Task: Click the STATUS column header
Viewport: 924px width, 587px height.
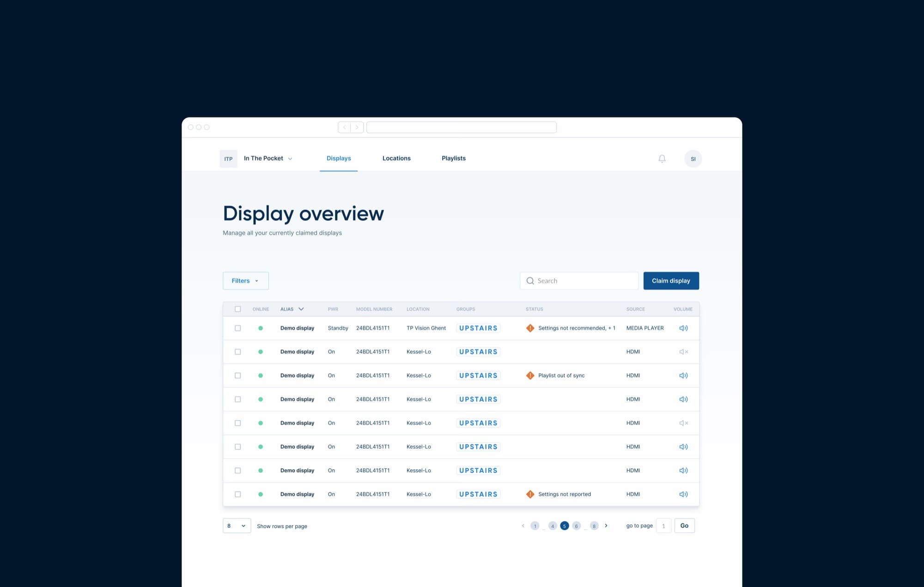Action: [x=535, y=309]
